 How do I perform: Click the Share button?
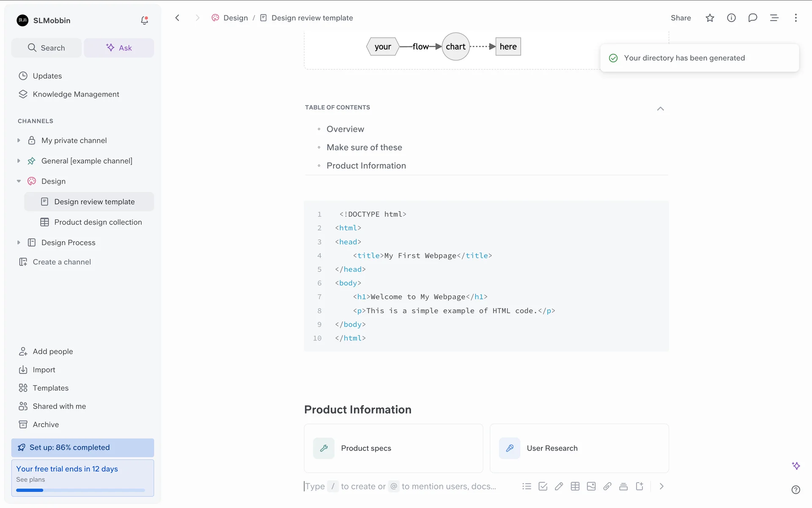(x=680, y=18)
